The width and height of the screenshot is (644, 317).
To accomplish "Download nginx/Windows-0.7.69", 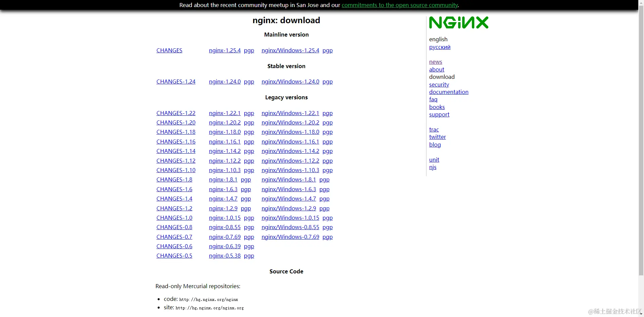I will point(290,237).
